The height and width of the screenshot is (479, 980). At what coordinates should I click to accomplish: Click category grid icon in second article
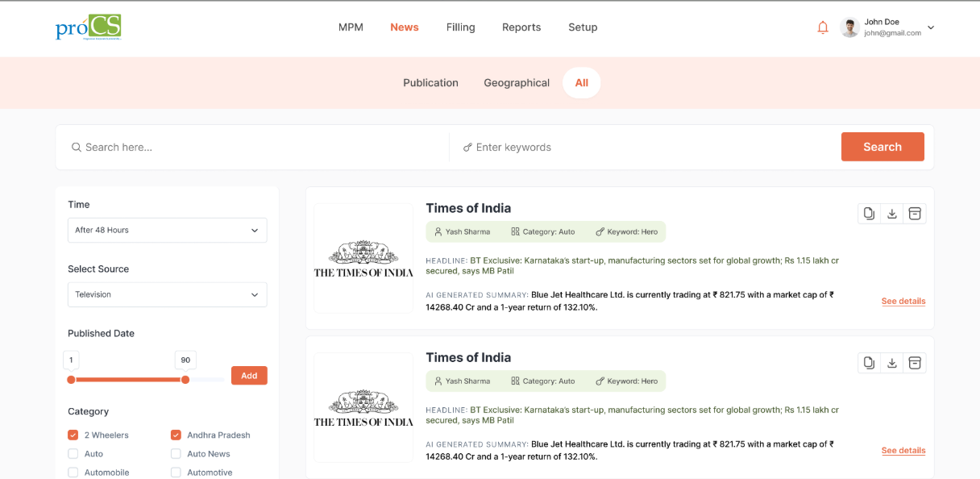pos(515,381)
